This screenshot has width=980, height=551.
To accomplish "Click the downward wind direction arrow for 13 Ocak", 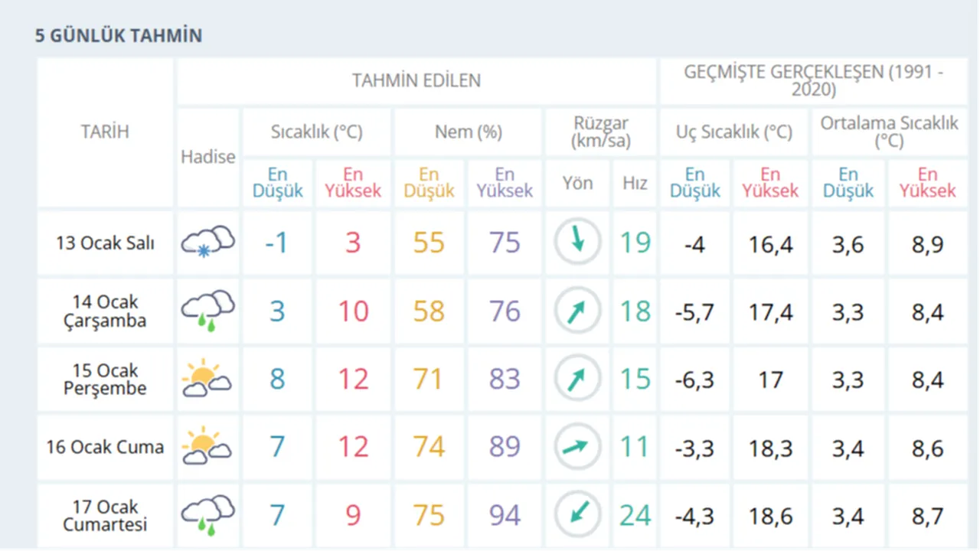I will tap(577, 241).
